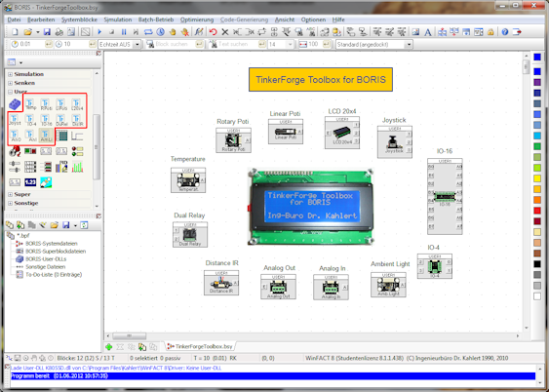This screenshot has height=392, width=549.
Task: Select the IO-4 user block in the palette
Action: click(30, 120)
